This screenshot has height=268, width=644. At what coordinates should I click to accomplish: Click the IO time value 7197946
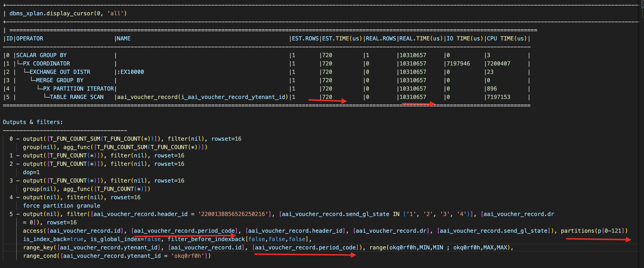point(458,64)
